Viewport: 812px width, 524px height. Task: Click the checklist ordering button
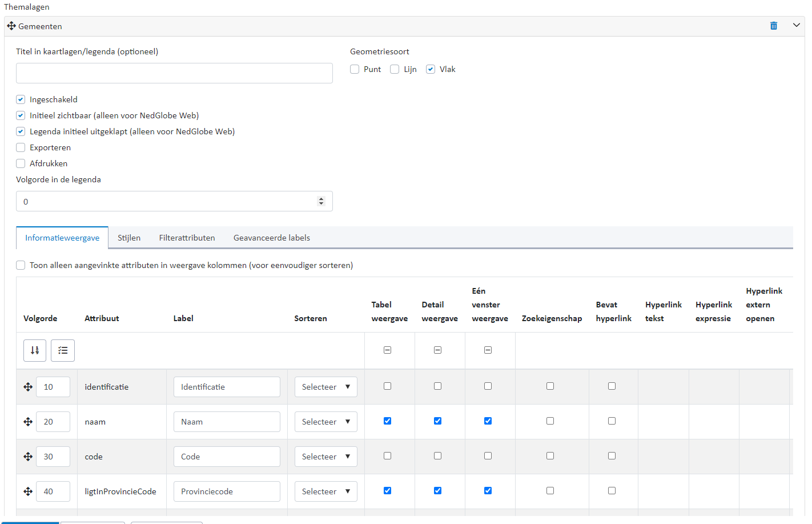point(63,350)
